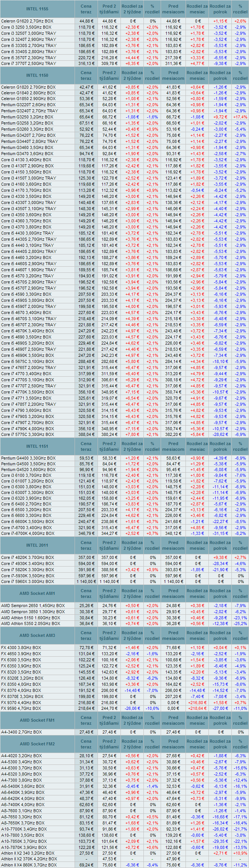Click "A4-3400 2,7GHz BOX" row name
The width and height of the screenshot is (249, 868).
click(x=21, y=732)
